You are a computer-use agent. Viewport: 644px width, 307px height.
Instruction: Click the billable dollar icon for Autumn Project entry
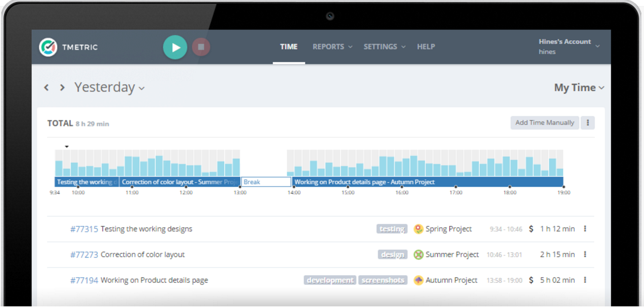point(531,280)
